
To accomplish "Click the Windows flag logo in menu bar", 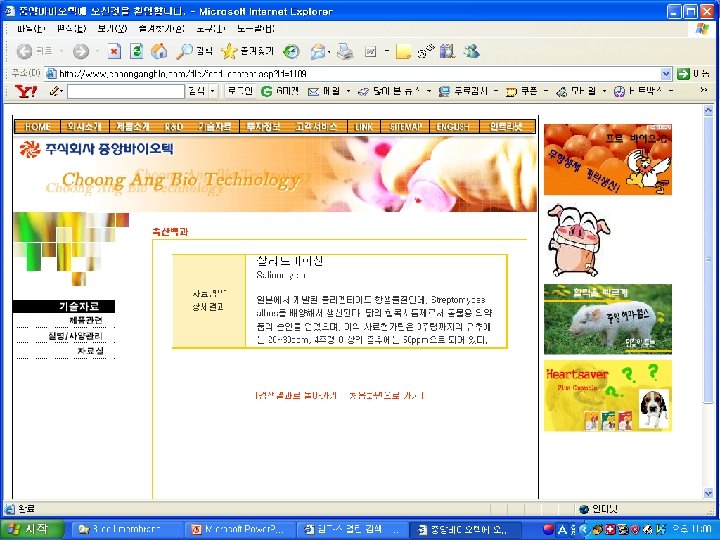I will pos(702,28).
